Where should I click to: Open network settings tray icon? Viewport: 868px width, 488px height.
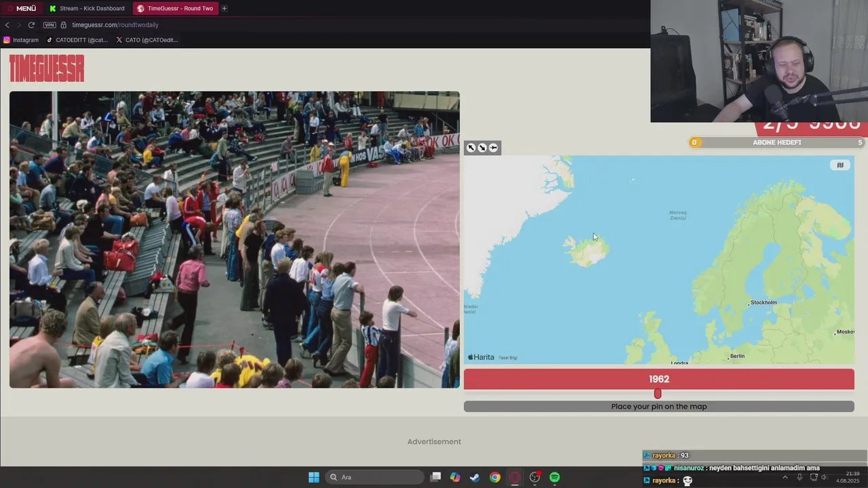click(814, 477)
